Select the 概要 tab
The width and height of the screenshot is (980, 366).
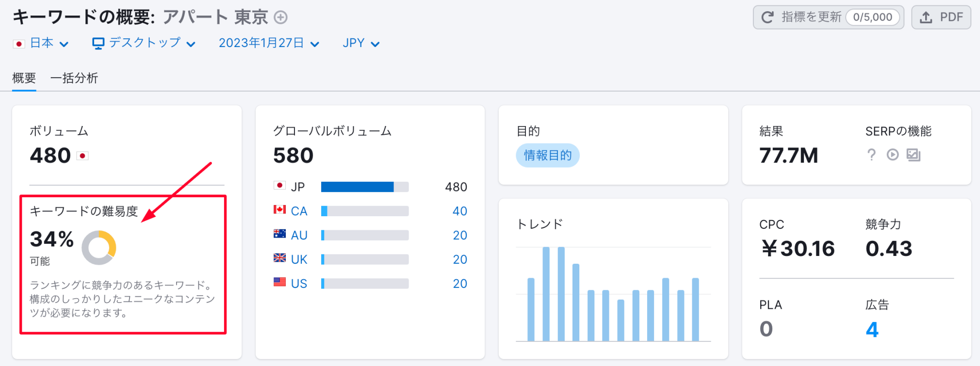click(24, 78)
